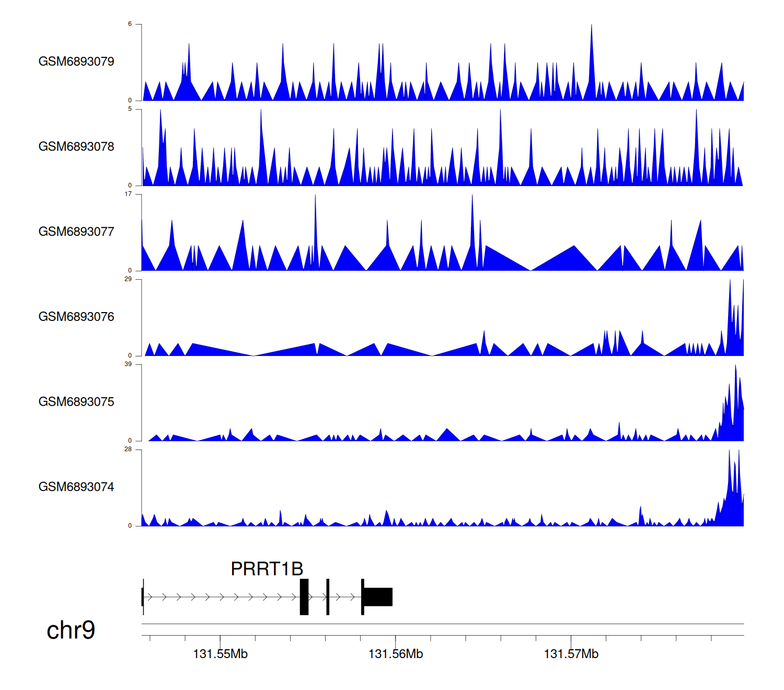
Task: Select the GSM6893076 track name
Action: coord(76,317)
